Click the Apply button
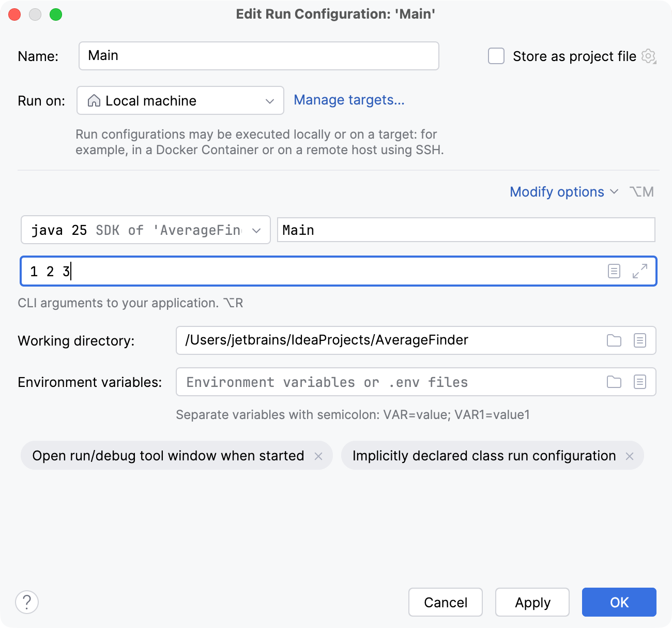 tap(532, 602)
